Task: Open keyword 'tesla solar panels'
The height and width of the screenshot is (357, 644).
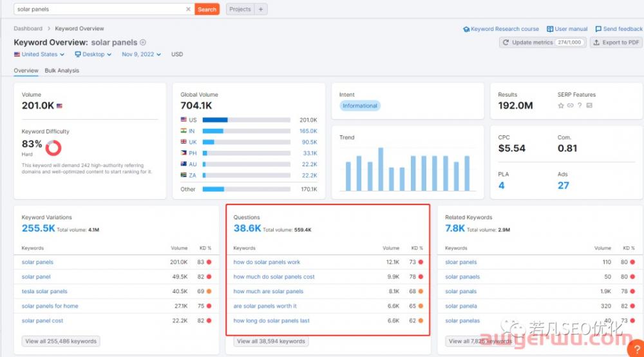Action: click(44, 292)
